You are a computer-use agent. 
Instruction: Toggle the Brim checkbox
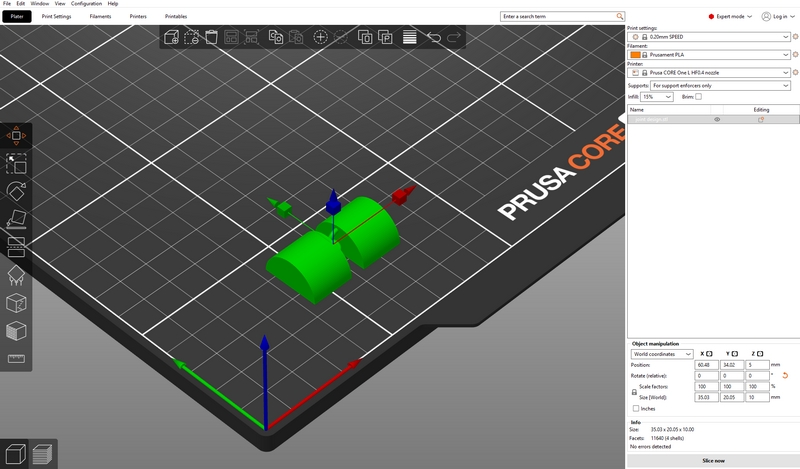tap(698, 96)
